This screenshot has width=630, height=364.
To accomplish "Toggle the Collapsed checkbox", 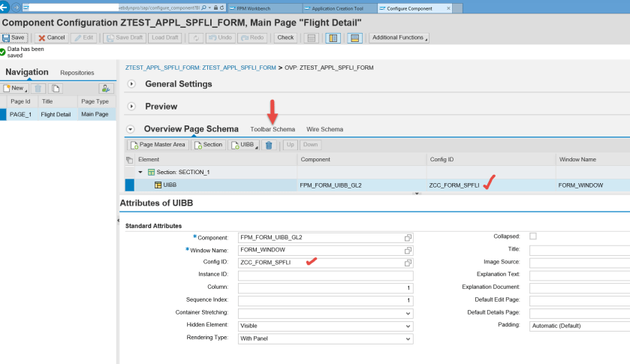I will [533, 236].
